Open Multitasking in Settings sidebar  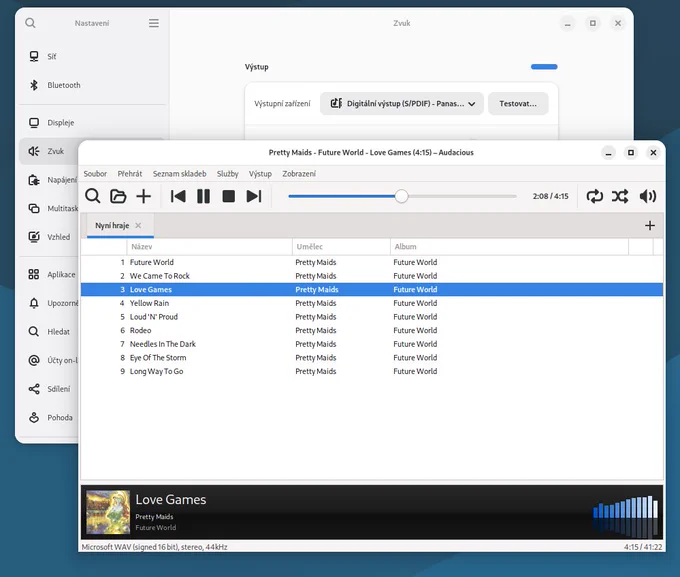tap(49, 208)
